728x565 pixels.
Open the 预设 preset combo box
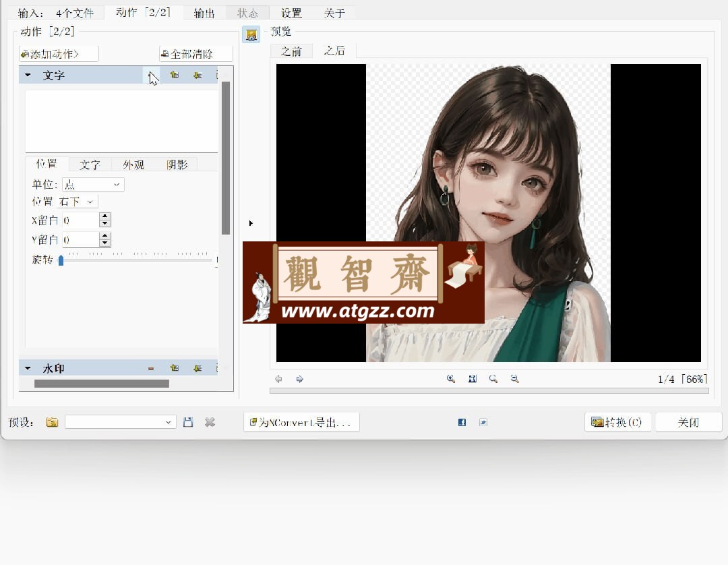120,422
